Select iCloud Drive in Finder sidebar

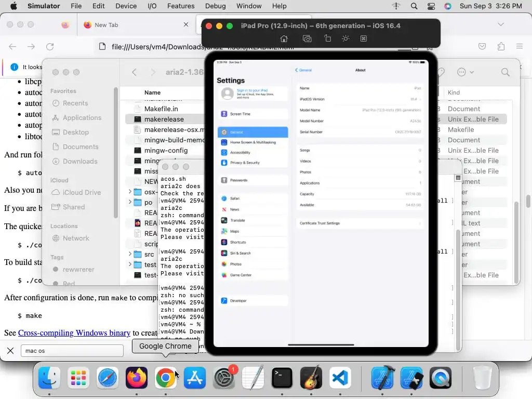[82, 192]
